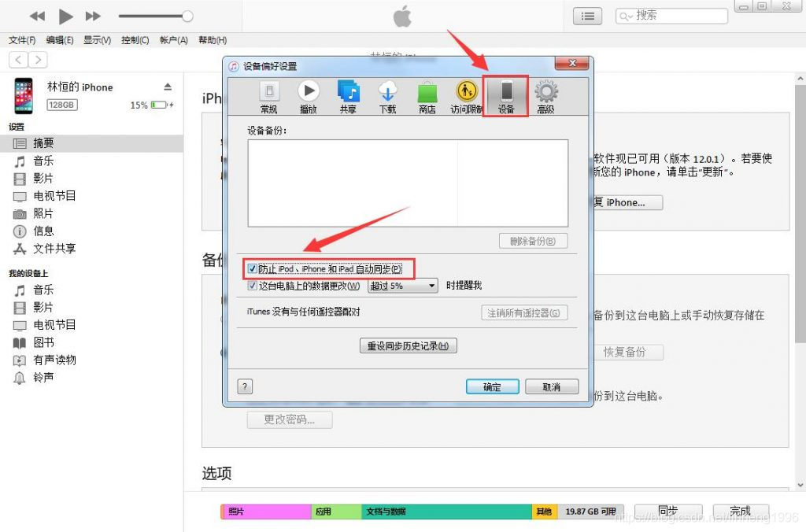Open the 商店 (Store) preferences tab

pos(427,97)
